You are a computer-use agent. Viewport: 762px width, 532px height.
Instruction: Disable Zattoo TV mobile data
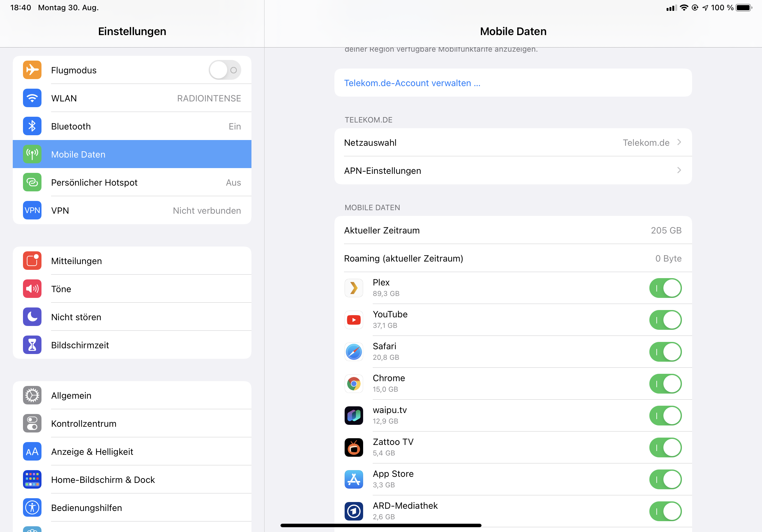click(x=665, y=447)
